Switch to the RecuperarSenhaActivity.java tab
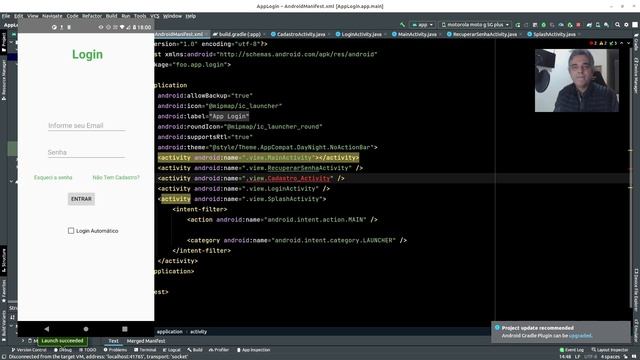The image size is (640, 360). coord(484,34)
